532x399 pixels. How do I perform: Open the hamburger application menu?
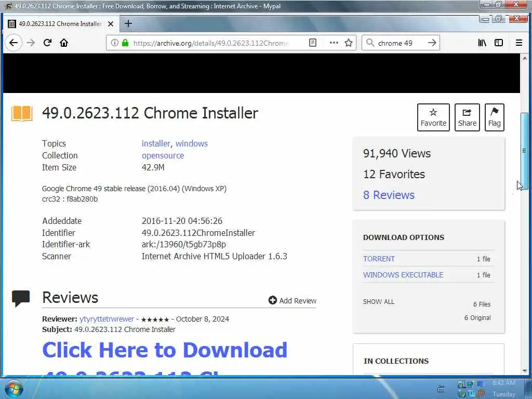click(519, 43)
